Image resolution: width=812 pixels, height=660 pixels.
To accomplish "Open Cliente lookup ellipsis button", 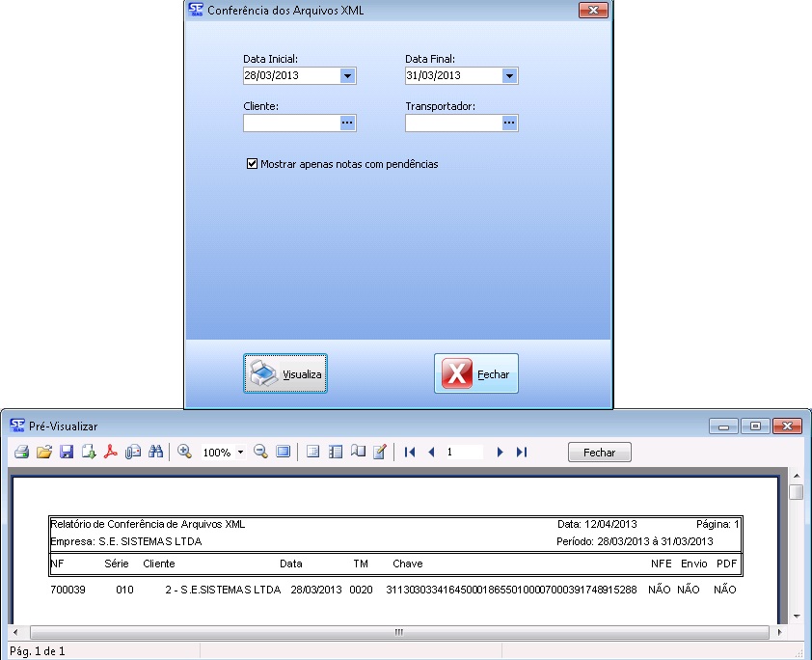I will pos(347,123).
